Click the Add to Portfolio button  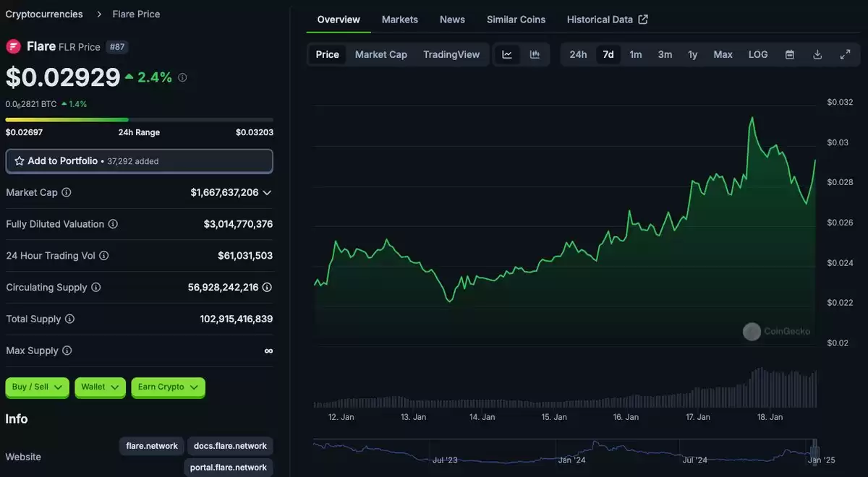pyautogui.click(x=139, y=161)
